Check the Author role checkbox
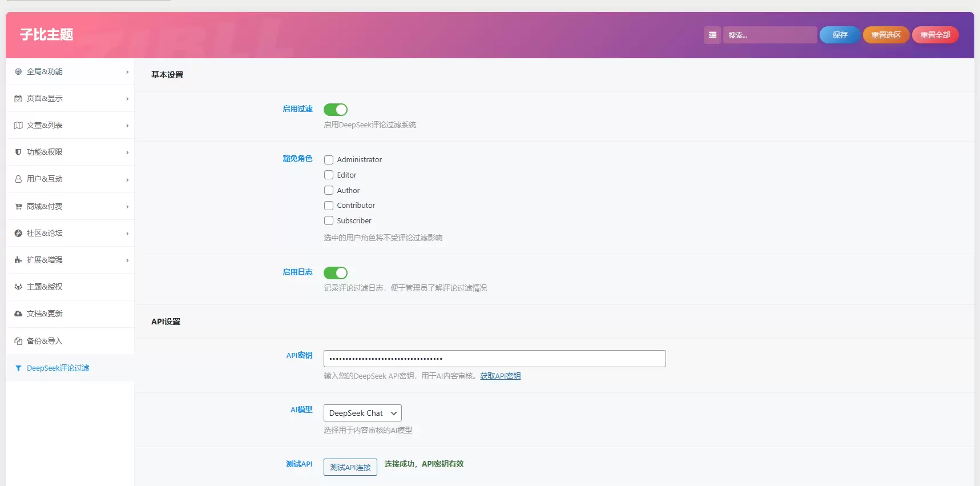 coord(329,190)
